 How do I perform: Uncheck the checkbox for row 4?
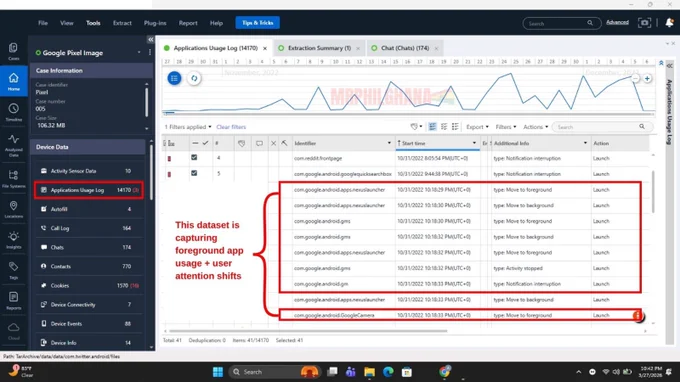(194, 157)
